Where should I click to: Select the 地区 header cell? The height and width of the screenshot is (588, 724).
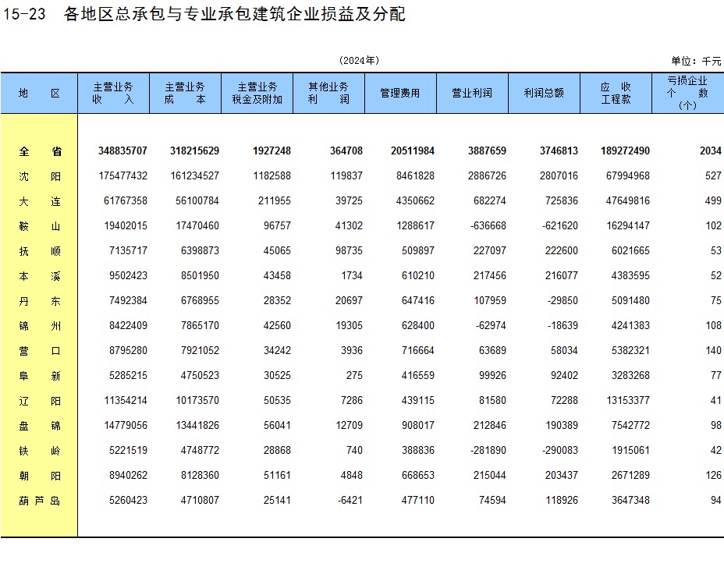39,93
